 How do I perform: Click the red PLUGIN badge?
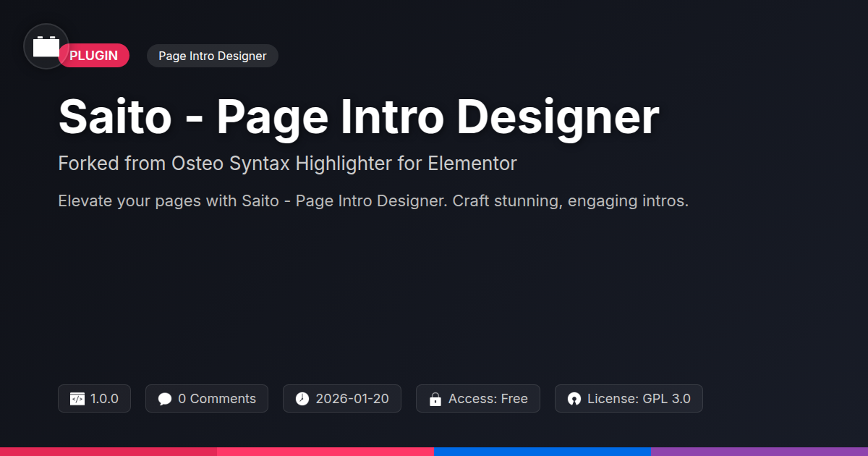pyautogui.click(x=94, y=56)
